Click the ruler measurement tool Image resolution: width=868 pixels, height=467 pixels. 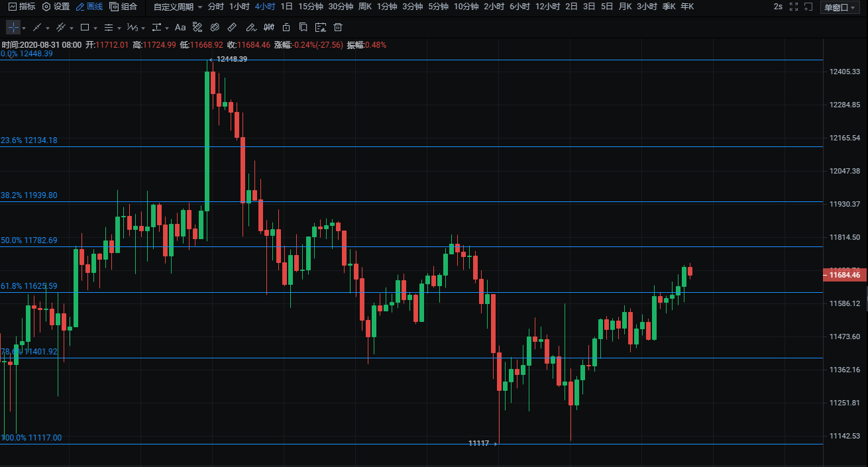point(232,28)
